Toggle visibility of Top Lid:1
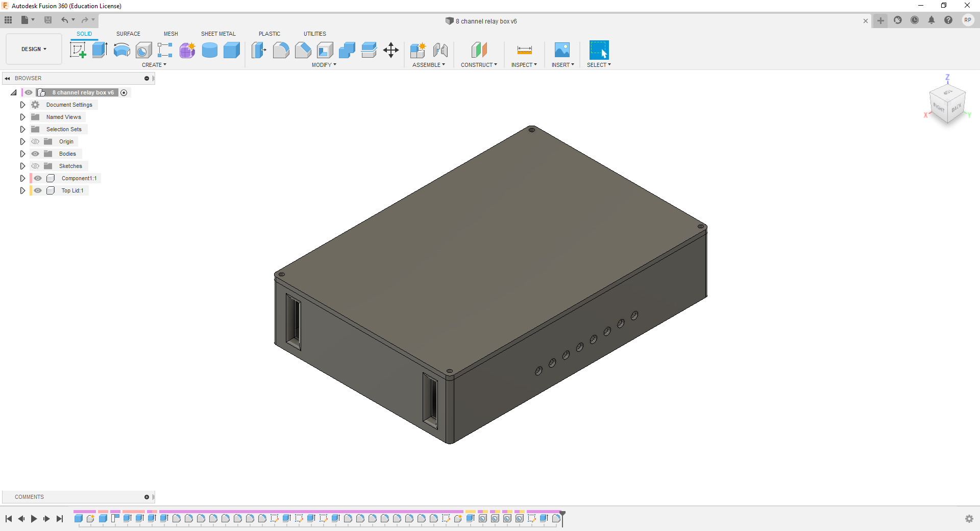980x531 pixels. tap(38, 190)
